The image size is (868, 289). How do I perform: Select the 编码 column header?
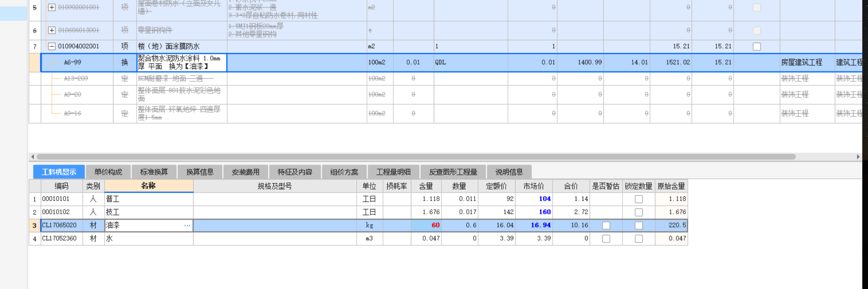coord(61,186)
